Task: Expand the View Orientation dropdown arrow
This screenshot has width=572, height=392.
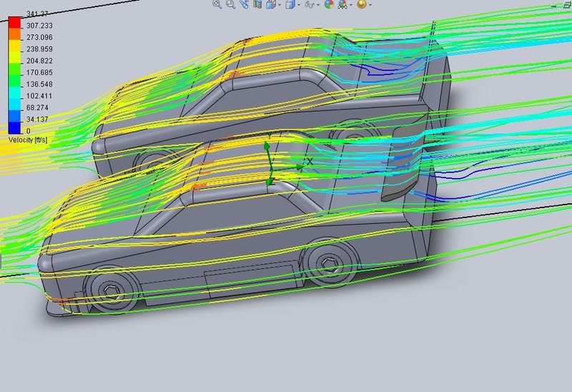Action: pos(280,5)
